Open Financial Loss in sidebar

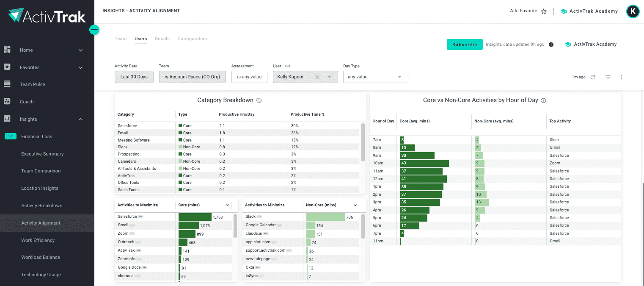37,136
